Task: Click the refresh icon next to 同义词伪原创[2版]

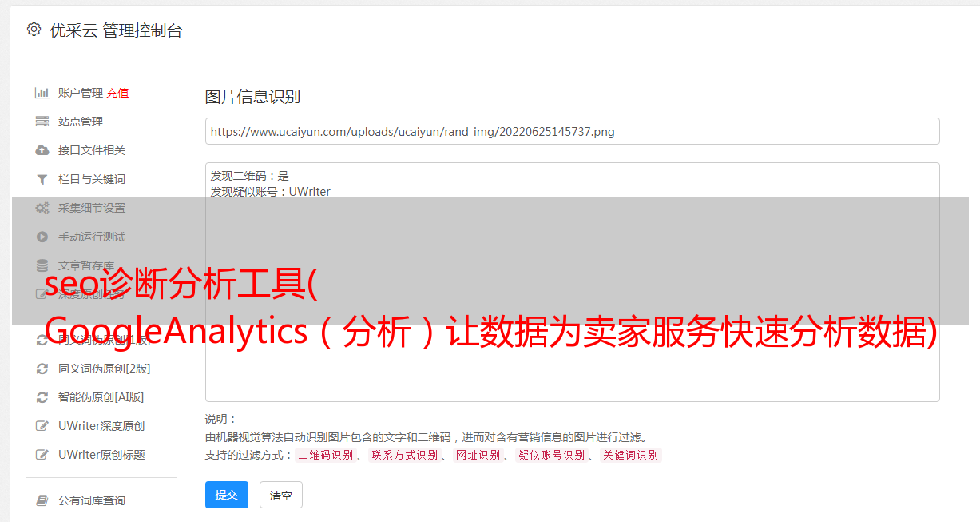Action: coord(42,369)
